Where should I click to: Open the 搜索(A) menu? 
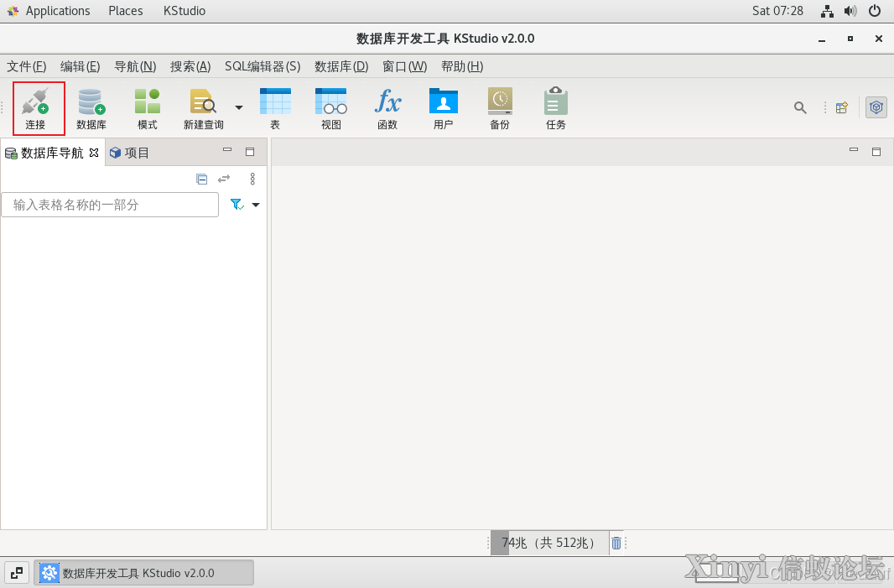click(x=190, y=67)
